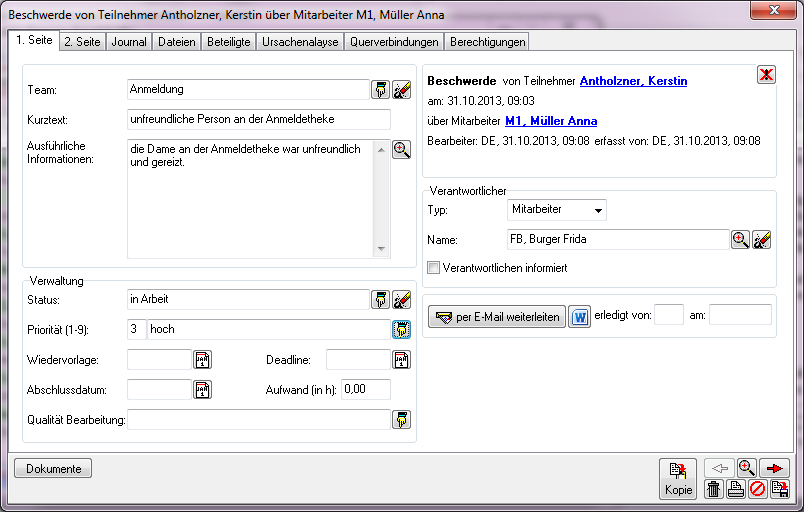Open the Beteiligte tab
Viewport: 804px width, 512px height.
(x=229, y=42)
